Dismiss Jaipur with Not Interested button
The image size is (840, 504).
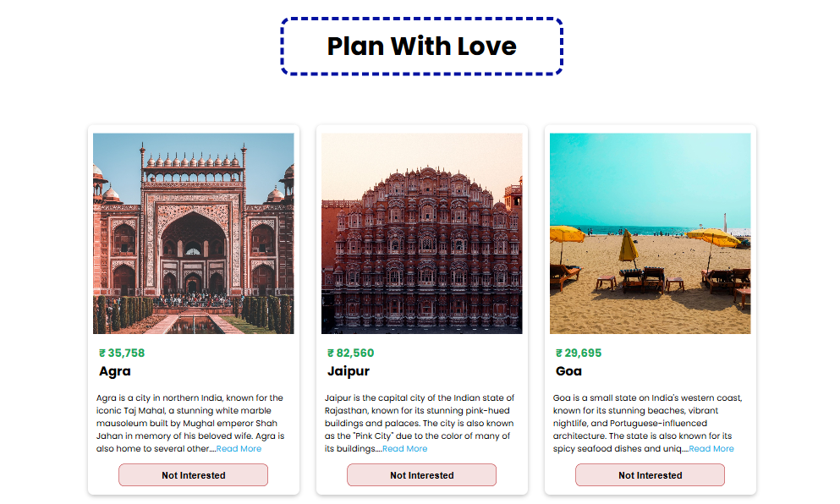coord(421,475)
